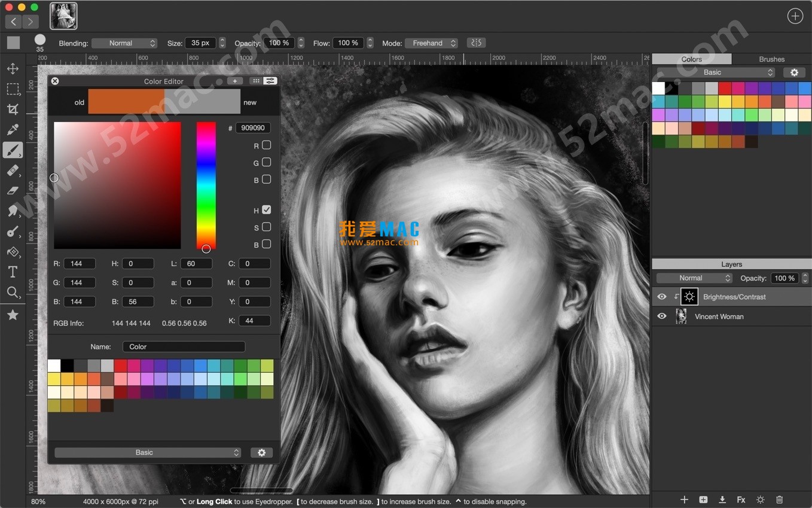The image size is (812, 508).
Task: Select the Dodge tool above the Fill bucket
Action: (13, 232)
